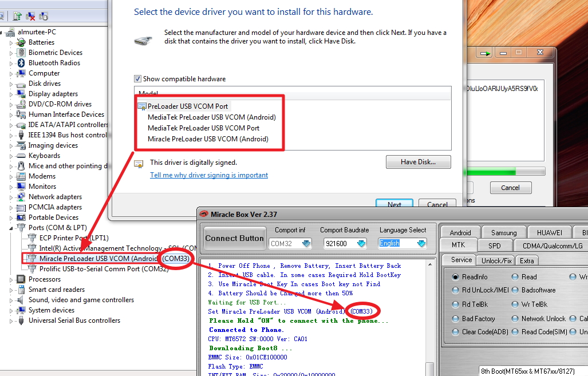Switch to the Extra sub-tab
Viewport: 588px width, 376px height.
point(527,260)
